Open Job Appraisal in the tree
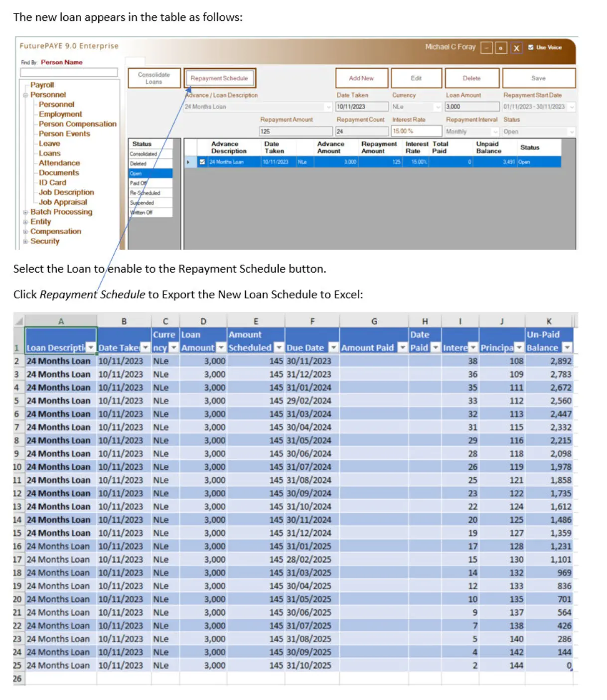 63,202
